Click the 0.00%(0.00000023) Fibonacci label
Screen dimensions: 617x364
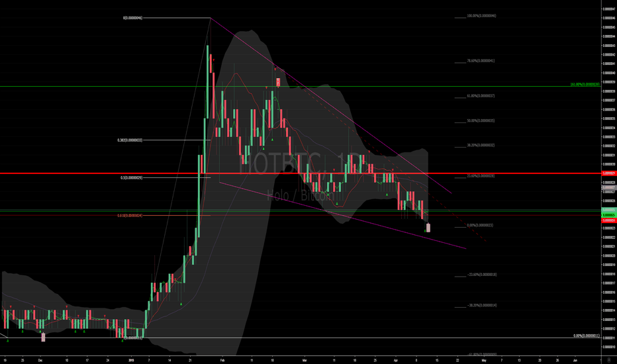[x=480, y=226]
